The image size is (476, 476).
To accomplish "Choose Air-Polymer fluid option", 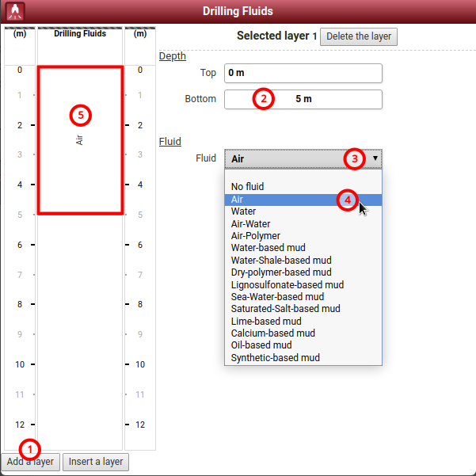I will (255, 236).
